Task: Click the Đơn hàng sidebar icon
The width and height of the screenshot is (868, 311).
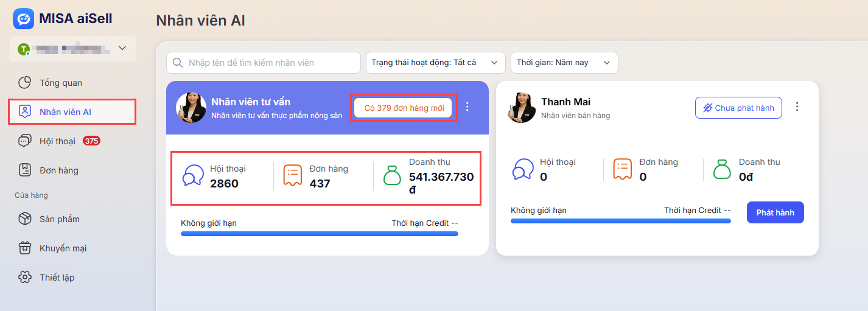Action: (x=25, y=170)
